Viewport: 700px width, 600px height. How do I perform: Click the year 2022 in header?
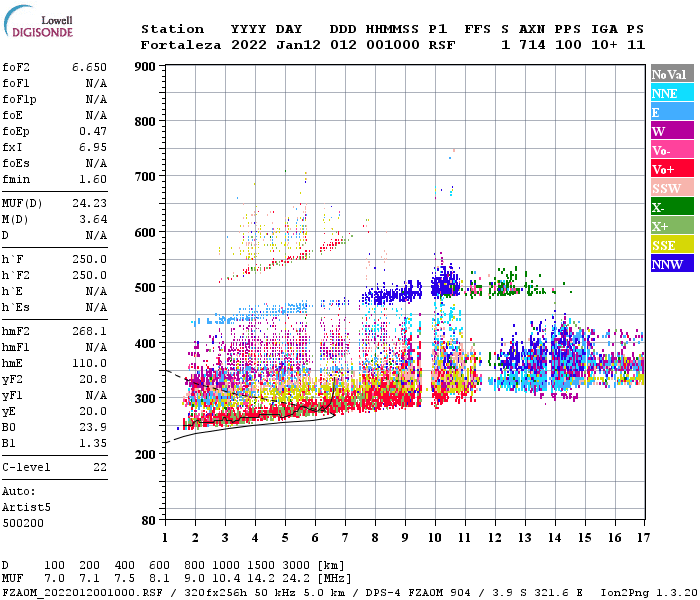click(x=249, y=45)
